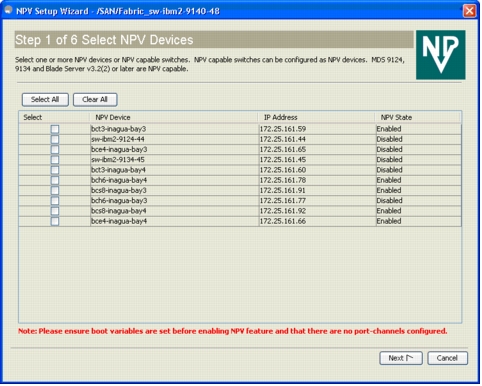Click IP address 172.25.161.77
This screenshot has height=386, width=482.
[283, 201]
